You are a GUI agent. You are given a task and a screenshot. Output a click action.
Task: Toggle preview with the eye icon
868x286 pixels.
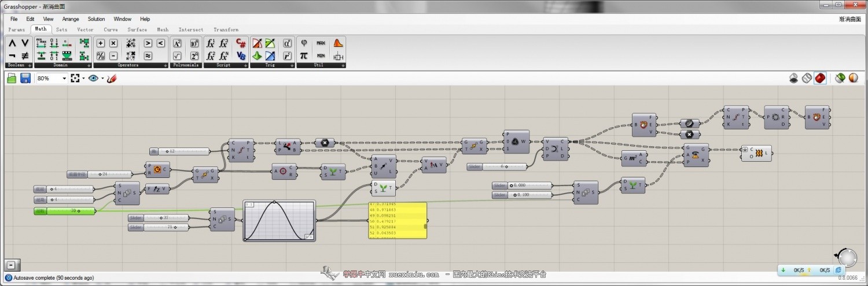click(93, 78)
